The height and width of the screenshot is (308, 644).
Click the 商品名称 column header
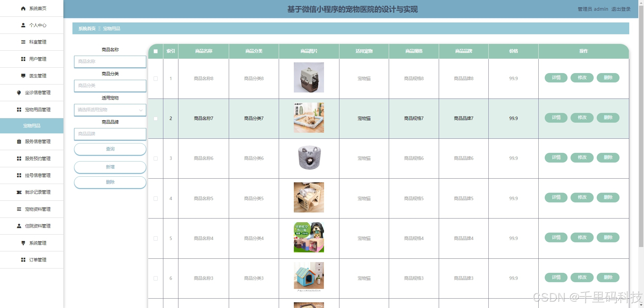pos(204,51)
